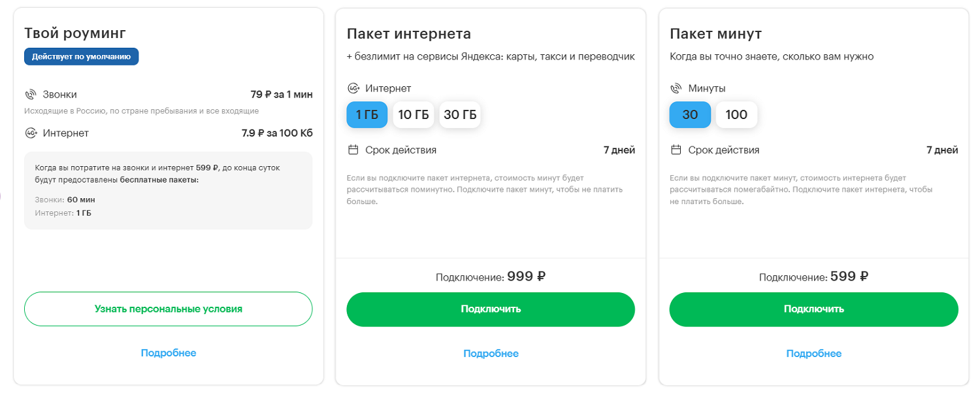Click the Действует по умолчанию badge
Image resolution: width=980 pixels, height=395 pixels.
coord(82,57)
